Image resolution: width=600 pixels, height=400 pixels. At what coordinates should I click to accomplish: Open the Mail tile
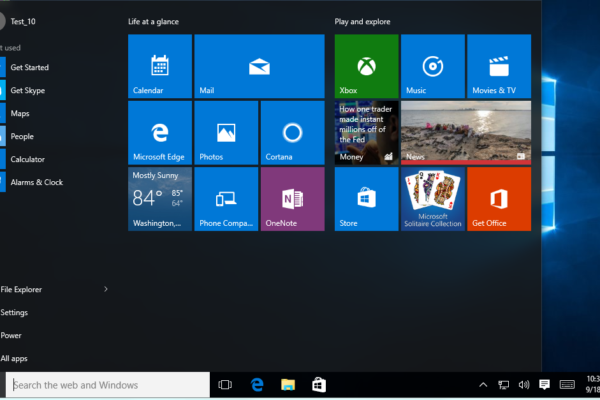pyautogui.click(x=259, y=66)
